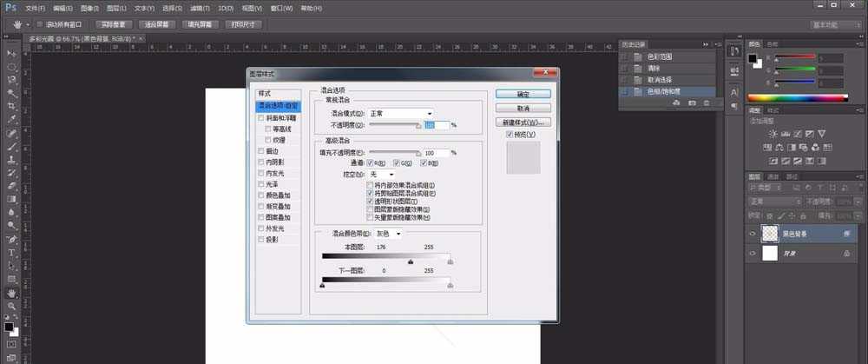
Task: Click the character (A) panel icon
Action: click(733, 91)
